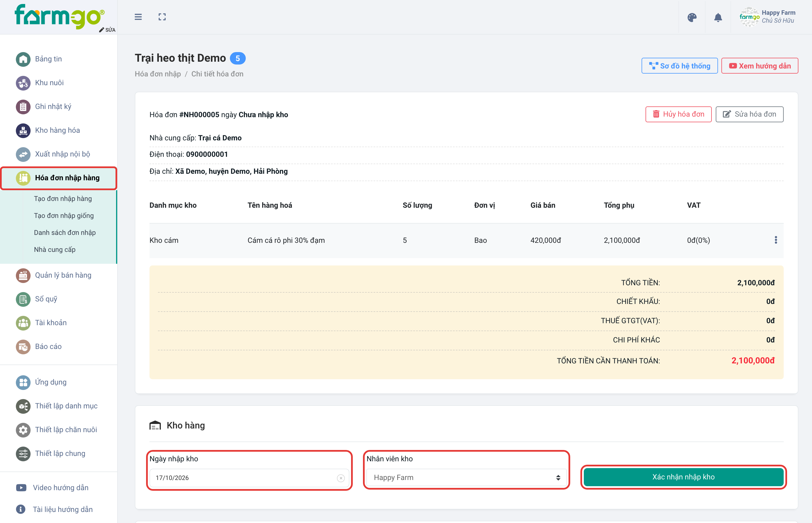Open Thiết lập chăn nuôi gear icon

(23, 430)
